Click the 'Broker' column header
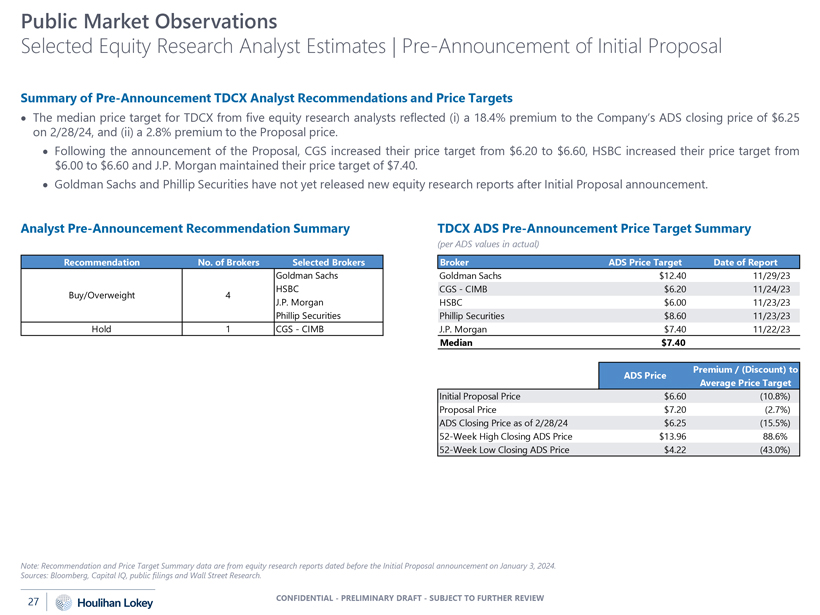820x615 pixels. coord(454,263)
